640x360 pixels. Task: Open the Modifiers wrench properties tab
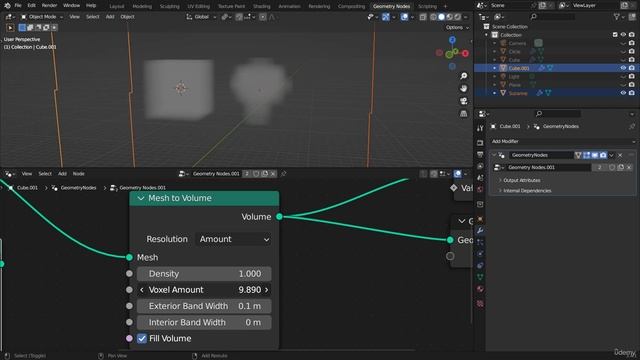pos(480,231)
